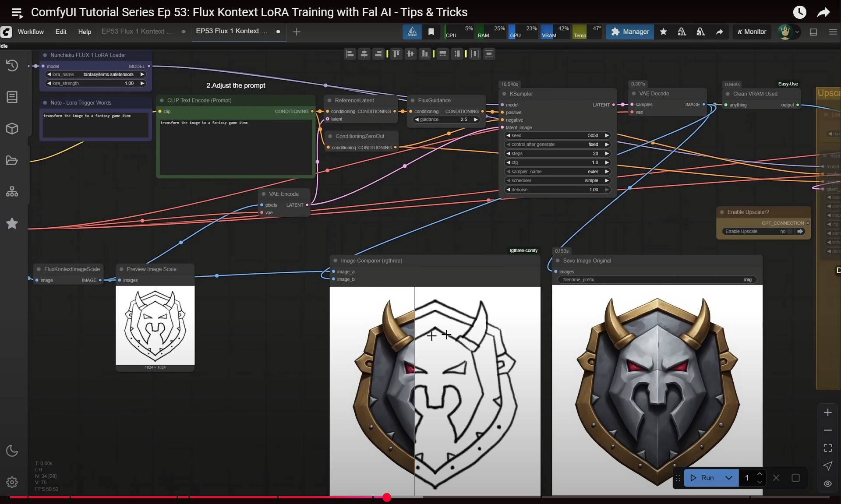The height and width of the screenshot is (504, 841).
Task: Open the scheduler simple dropdown
Action: pos(557,180)
